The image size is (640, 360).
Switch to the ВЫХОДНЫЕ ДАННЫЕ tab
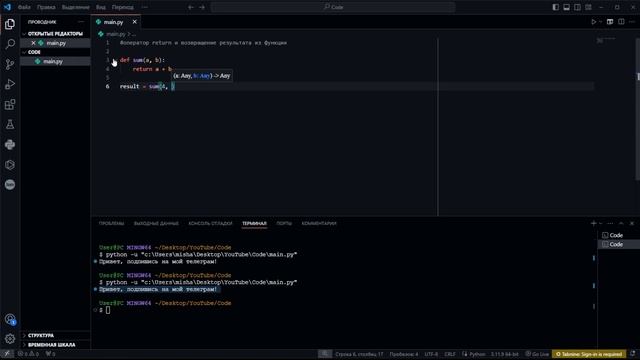pos(156,223)
